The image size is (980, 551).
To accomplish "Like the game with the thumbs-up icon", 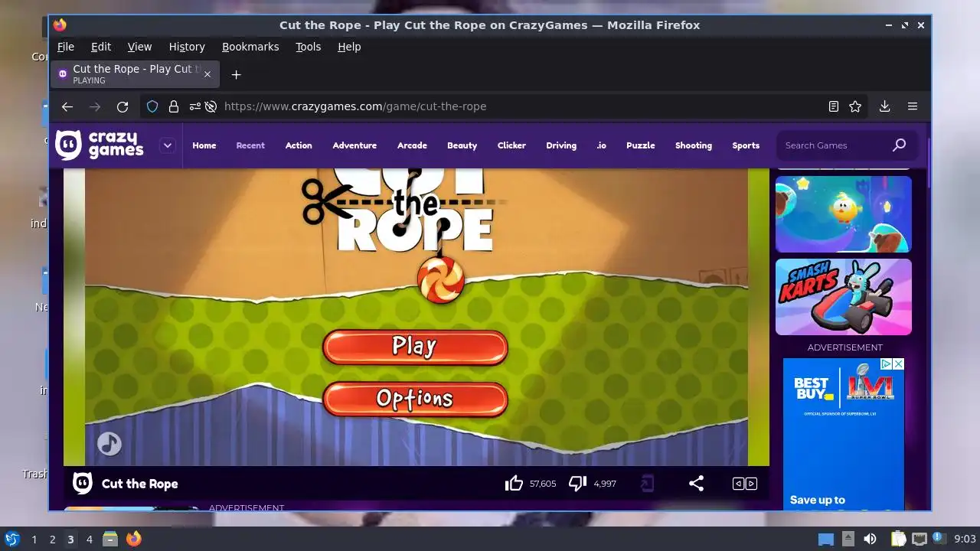I will tap(514, 484).
